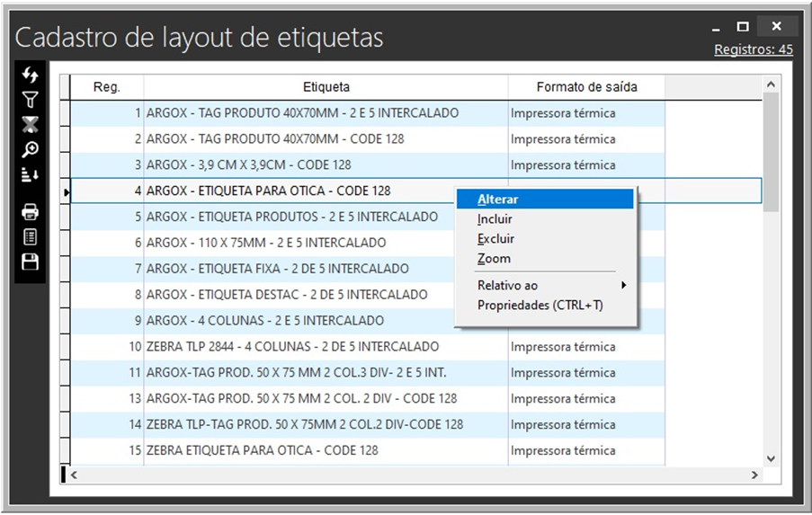Choose Alterar from the context menu
Screen dimensions: 812x515
[x=498, y=200]
